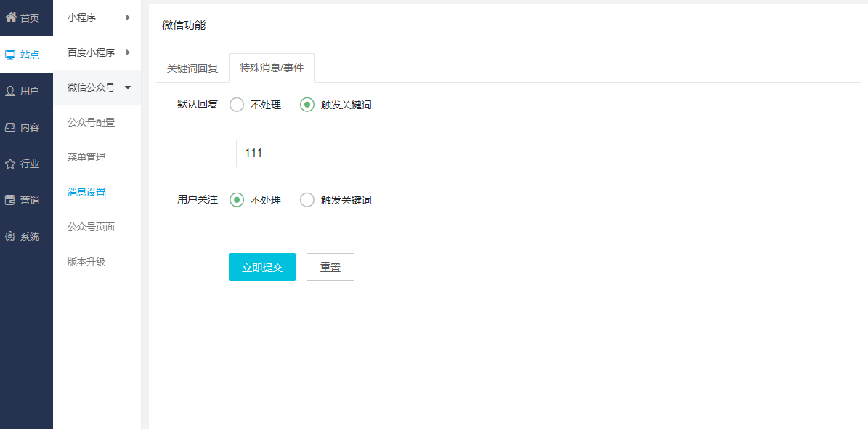The image size is (868, 429).
Task: Click the star icon beside 行业
Action: coord(10,164)
